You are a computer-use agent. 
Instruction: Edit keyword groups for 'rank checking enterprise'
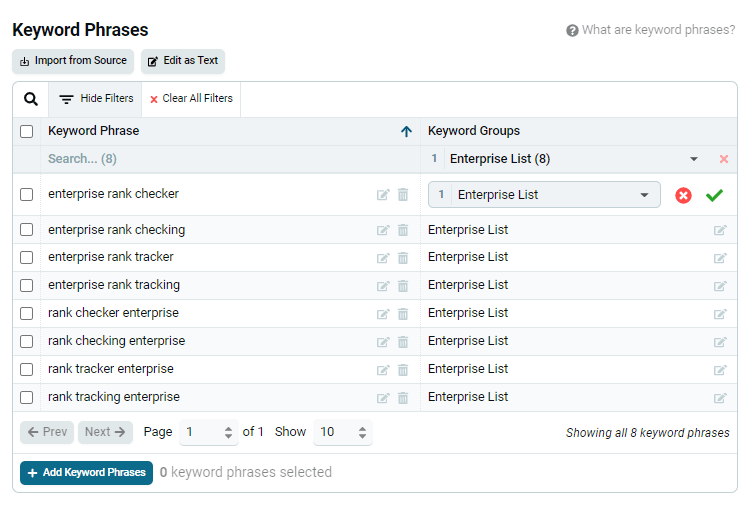[720, 342]
